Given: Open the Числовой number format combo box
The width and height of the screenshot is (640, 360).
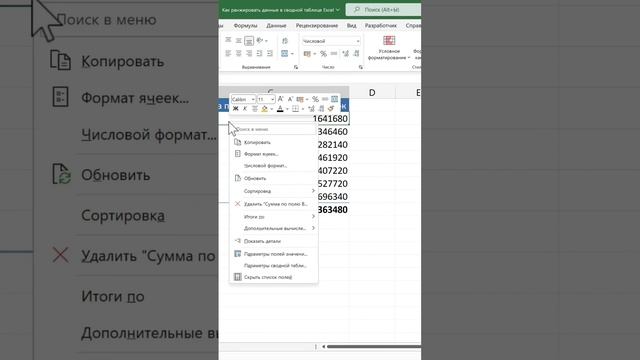Looking at the screenshot, I should pos(331,41).
